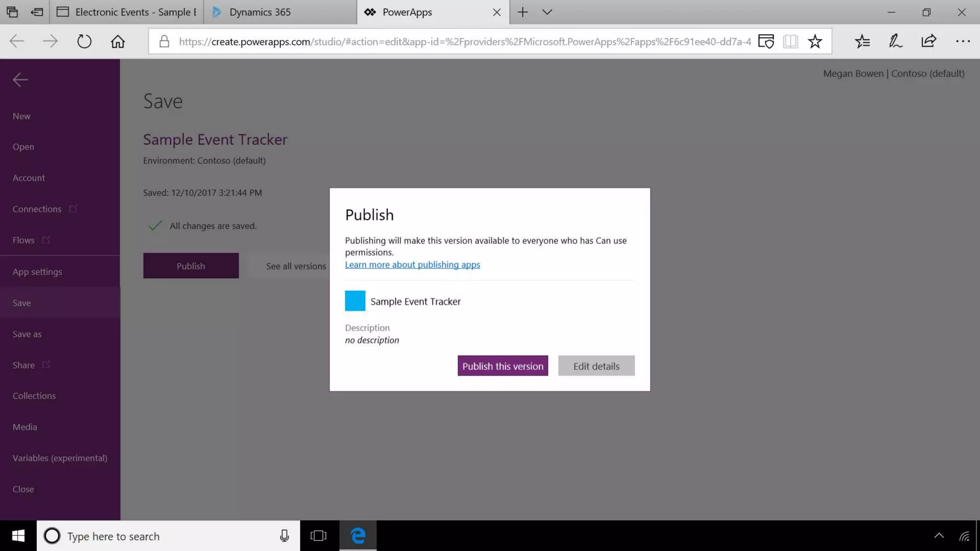Add page to favorites star icon
This screenshot has height=551, width=980.
[815, 41]
